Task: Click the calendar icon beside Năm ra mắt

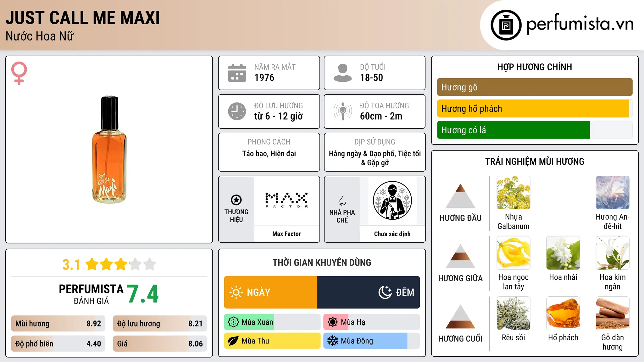Action: point(237,73)
